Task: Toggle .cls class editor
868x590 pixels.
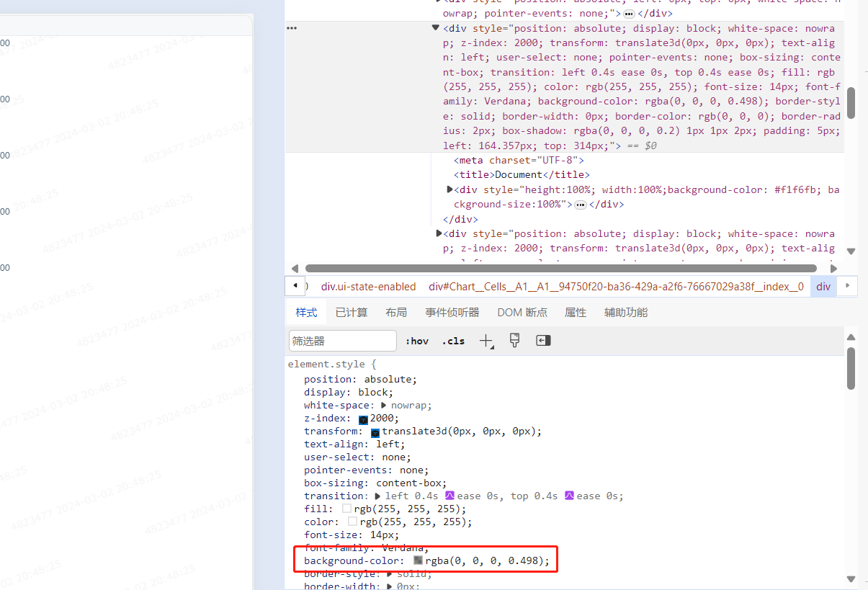Action: [x=453, y=341]
